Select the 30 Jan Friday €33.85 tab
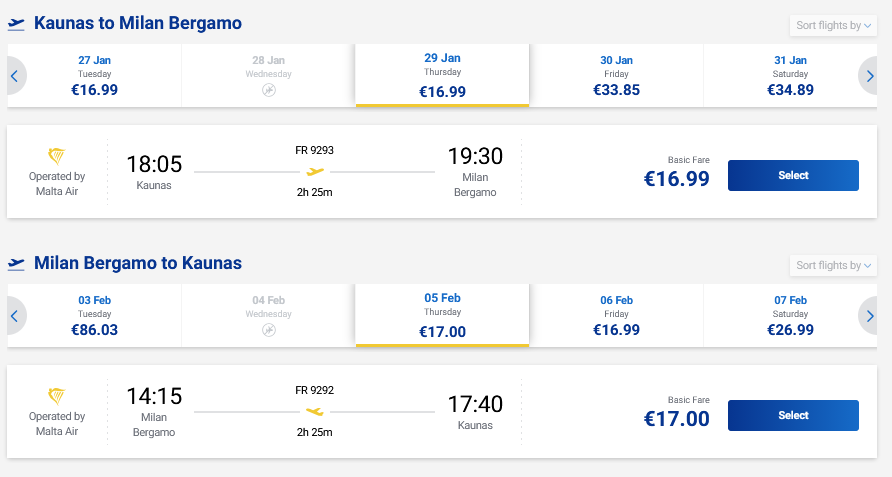892x477 pixels. pyautogui.click(x=616, y=75)
